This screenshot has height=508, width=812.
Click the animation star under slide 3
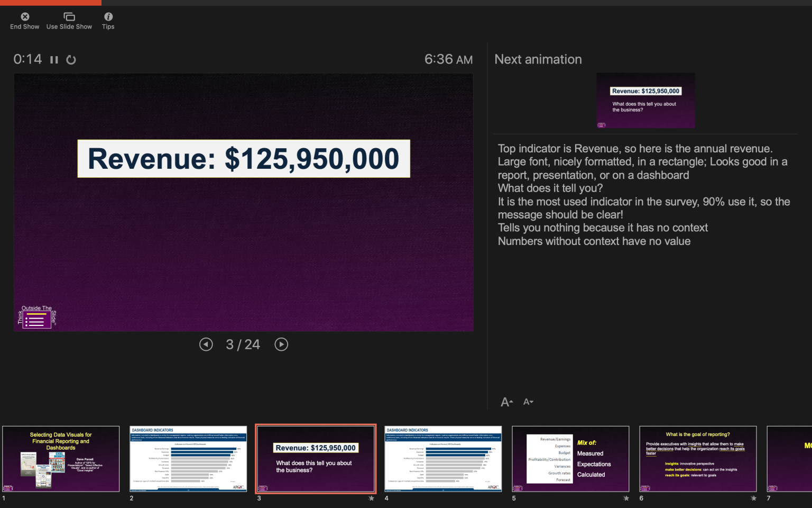372,498
